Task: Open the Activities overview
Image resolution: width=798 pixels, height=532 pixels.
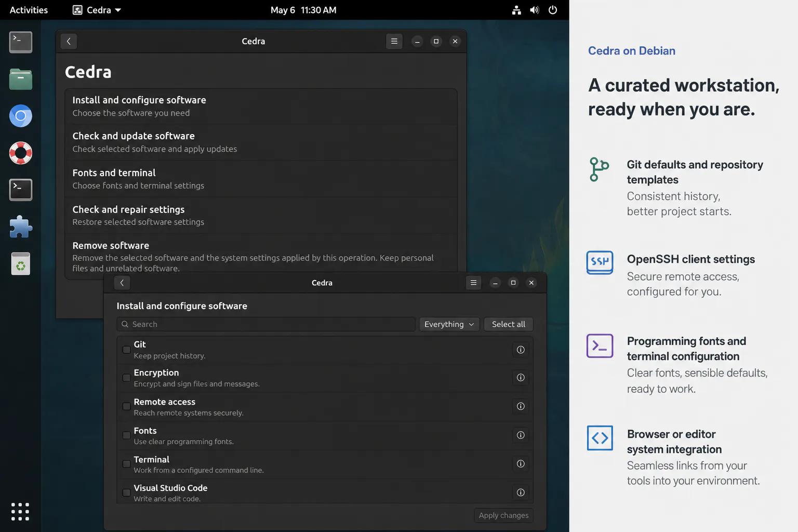Action: [29, 10]
